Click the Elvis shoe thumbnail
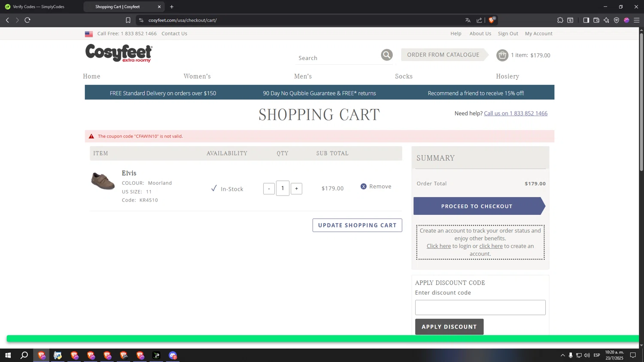The width and height of the screenshot is (644, 362). (103, 181)
